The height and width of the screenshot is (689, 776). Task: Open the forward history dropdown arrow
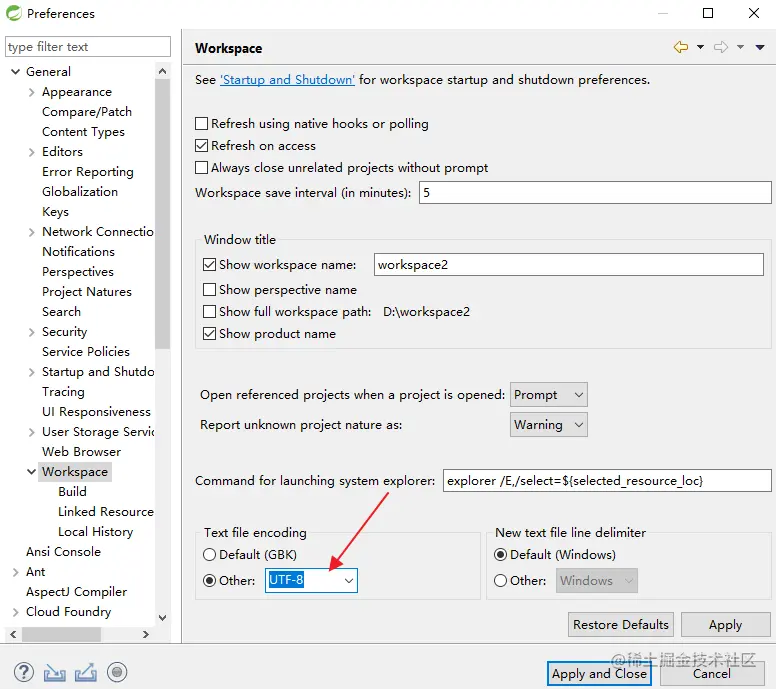pyautogui.click(x=740, y=47)
